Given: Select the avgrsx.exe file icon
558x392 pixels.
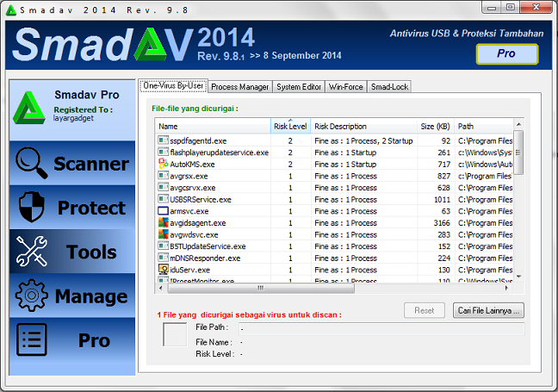Looking at the screenshot, I should coord(163,176).
